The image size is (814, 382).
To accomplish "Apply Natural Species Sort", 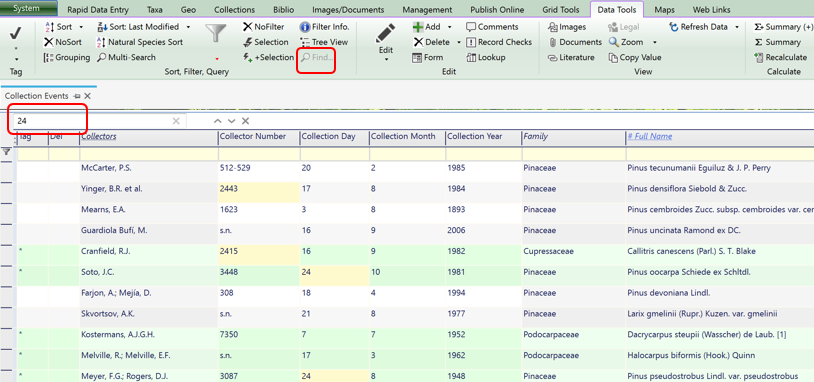I will pos(140,42).
